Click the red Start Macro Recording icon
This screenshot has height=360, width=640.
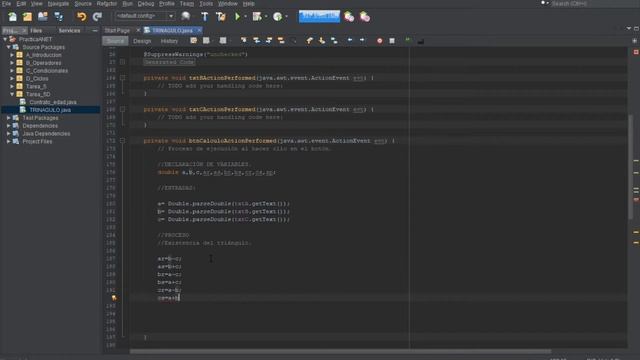pyautogui.click(x=380, y=40)
